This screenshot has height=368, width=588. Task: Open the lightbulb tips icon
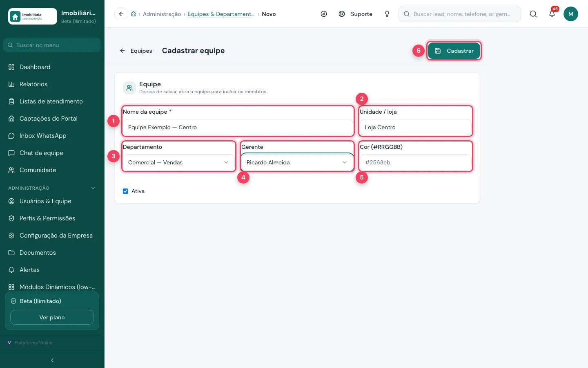click(387, 14)
